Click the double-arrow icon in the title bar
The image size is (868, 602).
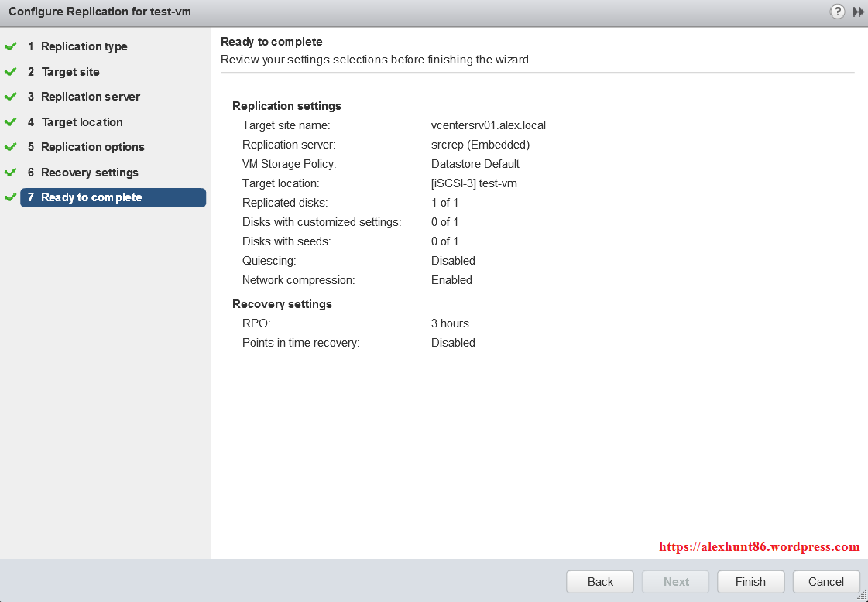click(x=858, y=12)
